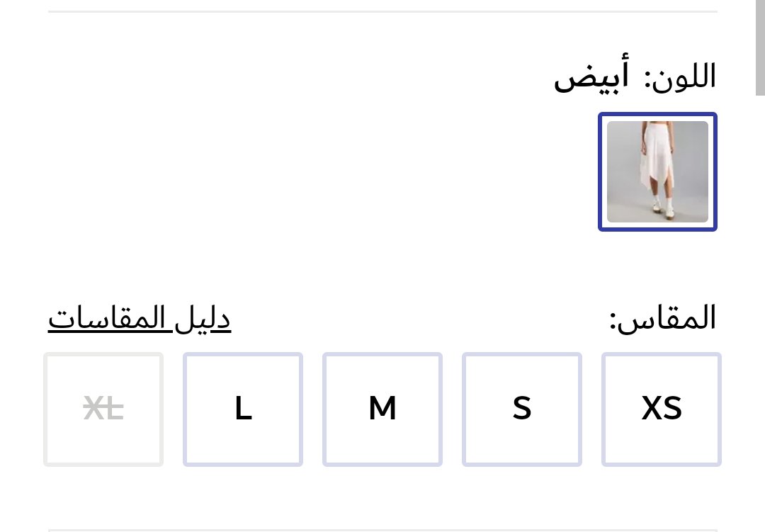Click the skirt thumbnail image
This screenshot has height=532, width=765.
(x=657, y=171)
